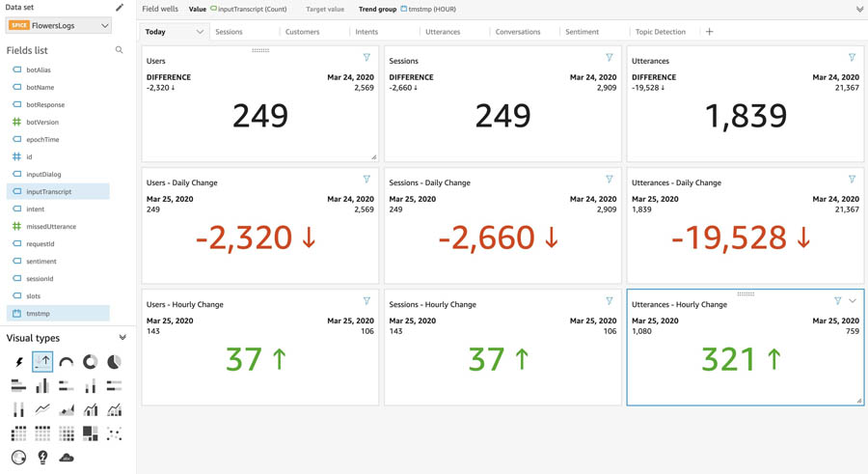Select the line chart visual type

[x=42, y=409]
